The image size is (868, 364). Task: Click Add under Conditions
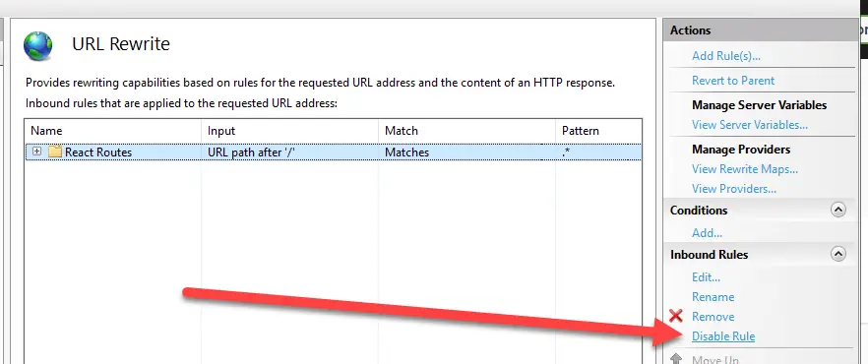click(707, 233)
